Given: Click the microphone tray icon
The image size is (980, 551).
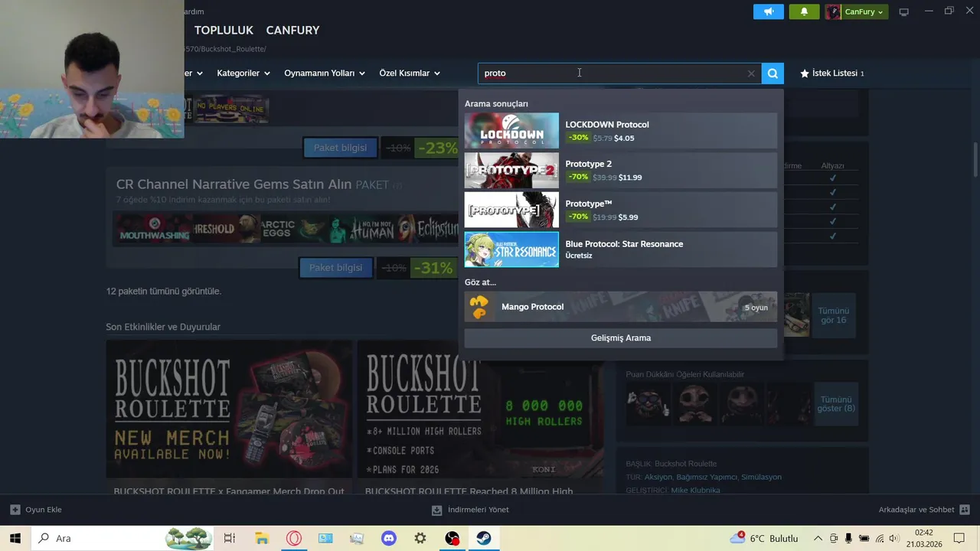Looking at the screenshot, I should [849, 539].
